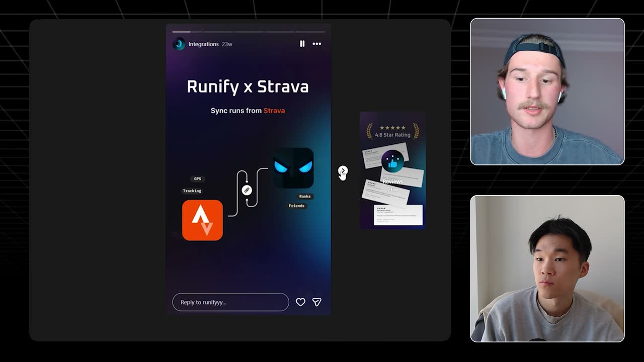Image resolution: width=644 pixels, height=362 pixels.
Task: Share the story via paper plane icon
Action: coord(317,302)
